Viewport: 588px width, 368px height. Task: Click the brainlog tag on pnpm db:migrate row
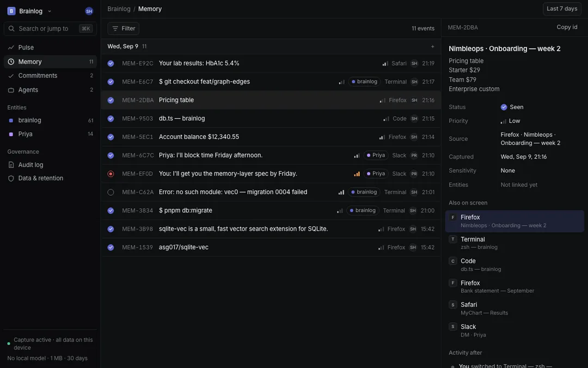coord(363,210)
